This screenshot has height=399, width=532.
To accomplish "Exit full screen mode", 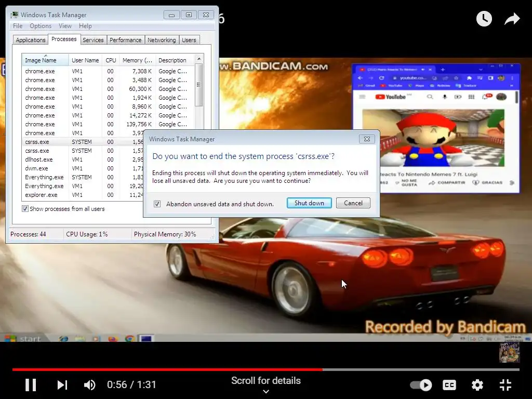I will coord(506,385).
